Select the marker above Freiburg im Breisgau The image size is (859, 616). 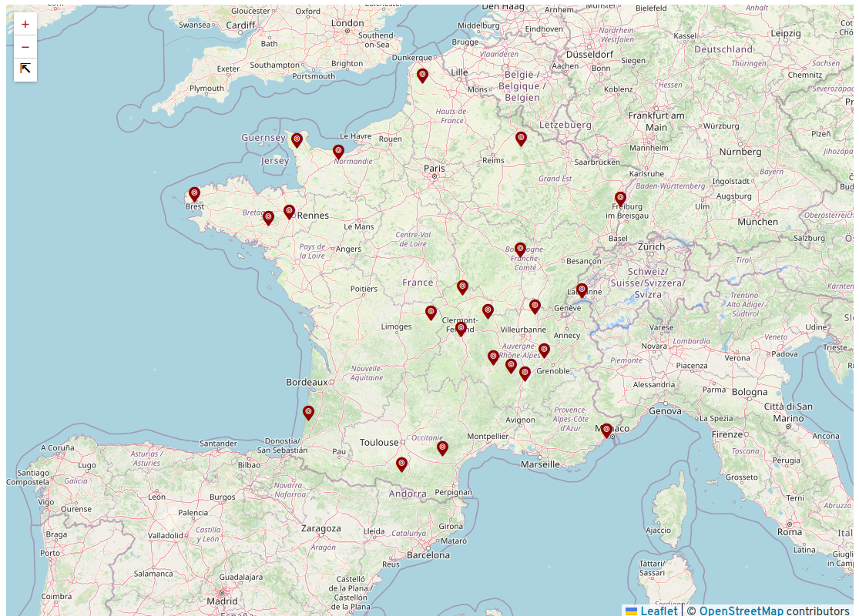(x=620, y=199)
